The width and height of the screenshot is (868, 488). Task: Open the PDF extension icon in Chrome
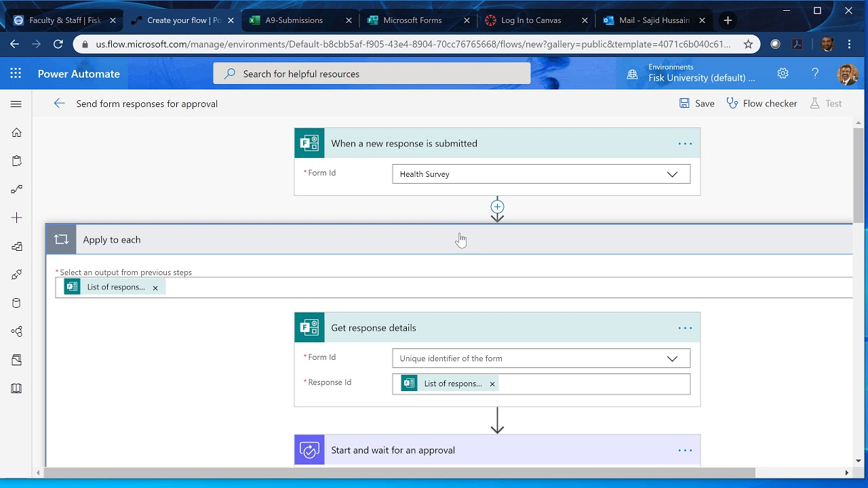pyautogui.click(x=797, y=44)
